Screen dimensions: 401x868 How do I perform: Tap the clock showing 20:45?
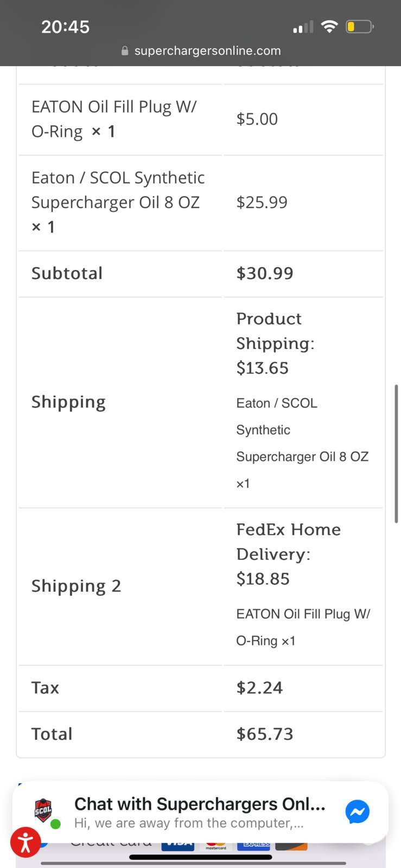tap(66, 27)
